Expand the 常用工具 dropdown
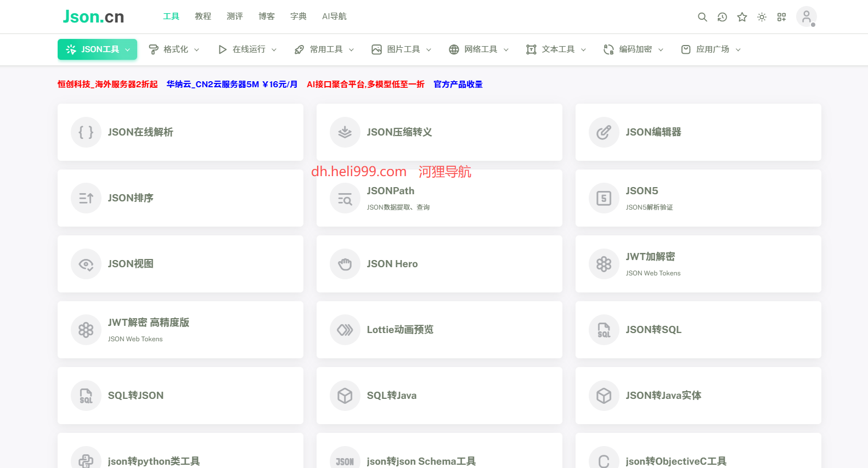 pyautogui.click(x=324, y=49)
